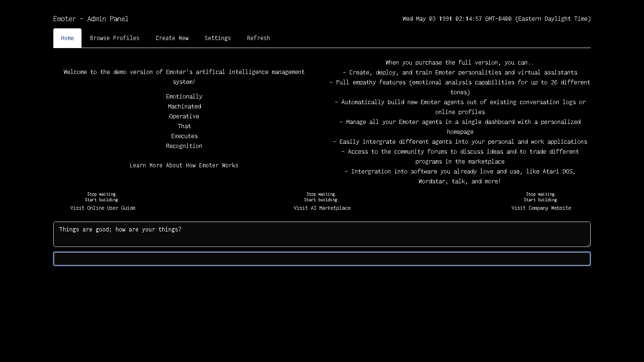Click the message textarea with the greeting text

click(322, 234)
